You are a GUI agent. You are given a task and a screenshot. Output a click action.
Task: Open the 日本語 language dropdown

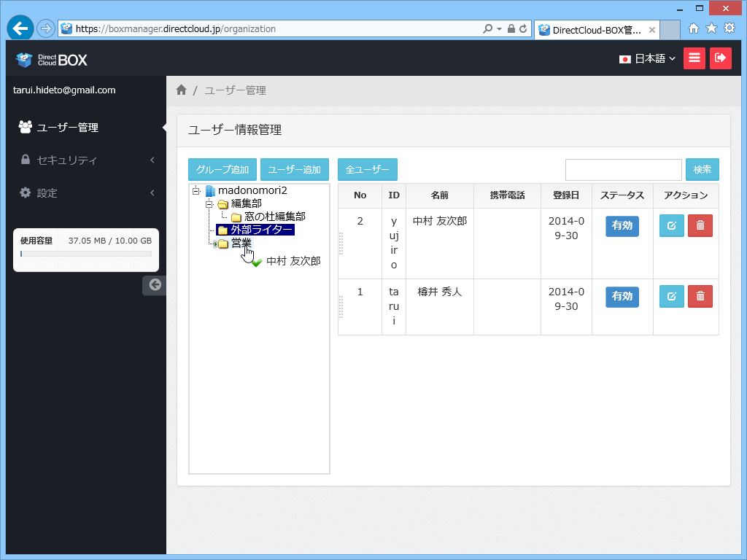[x=647, y=58]
